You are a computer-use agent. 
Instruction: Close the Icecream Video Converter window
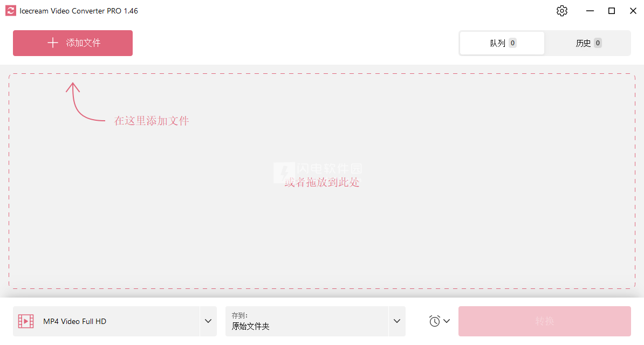coord(633,11)
